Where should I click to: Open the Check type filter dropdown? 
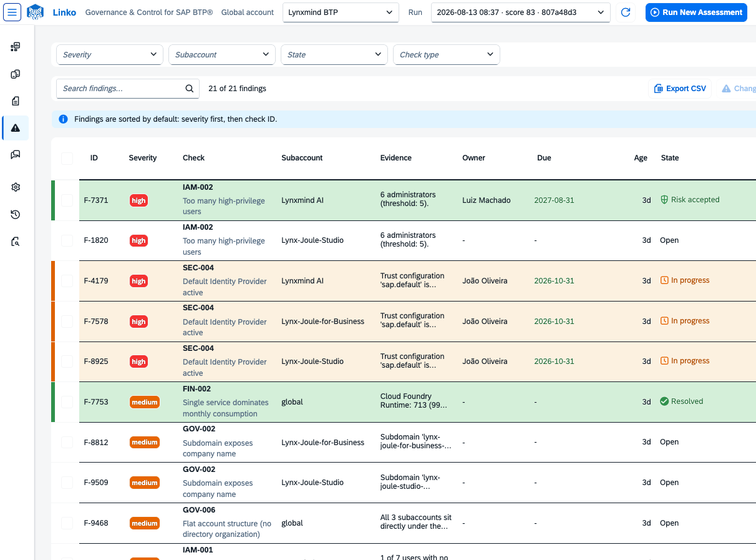click(x=447, y=55)
